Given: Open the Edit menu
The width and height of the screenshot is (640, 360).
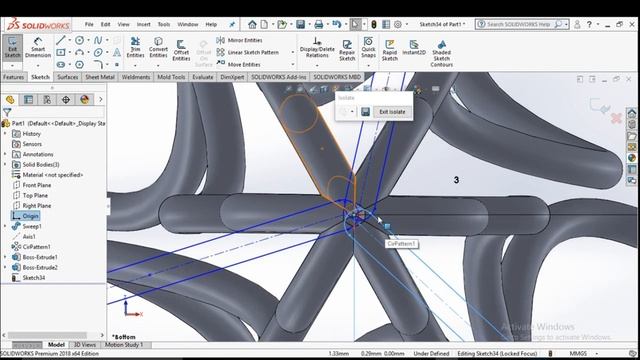Looking at the screenshot, I should (105, 24).
